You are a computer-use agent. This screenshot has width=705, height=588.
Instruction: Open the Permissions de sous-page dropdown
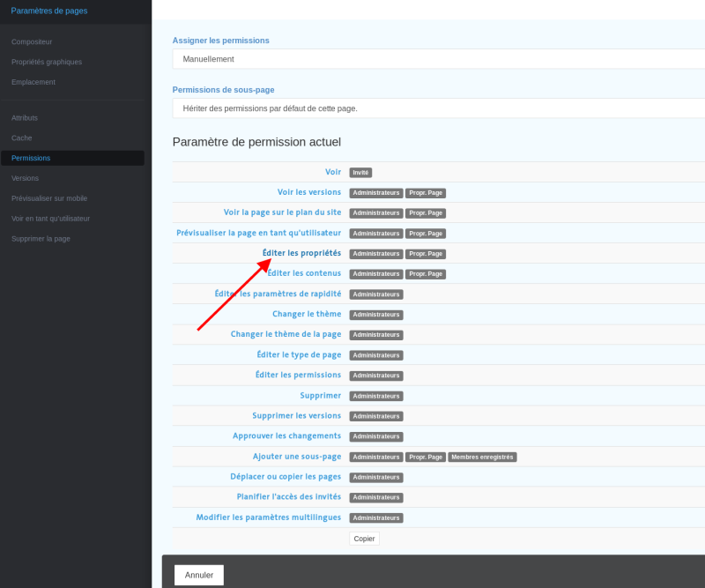click(438, 108)
